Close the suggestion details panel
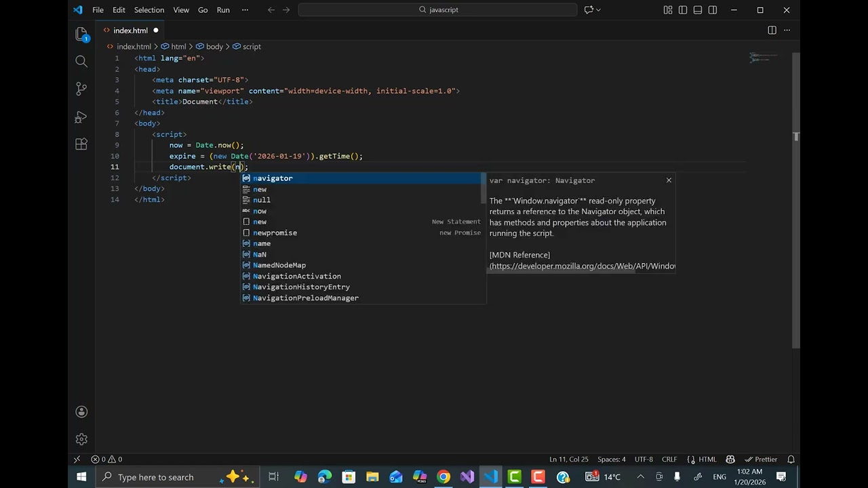Viewport: 868px width, 488px height. tap(669, 180)
